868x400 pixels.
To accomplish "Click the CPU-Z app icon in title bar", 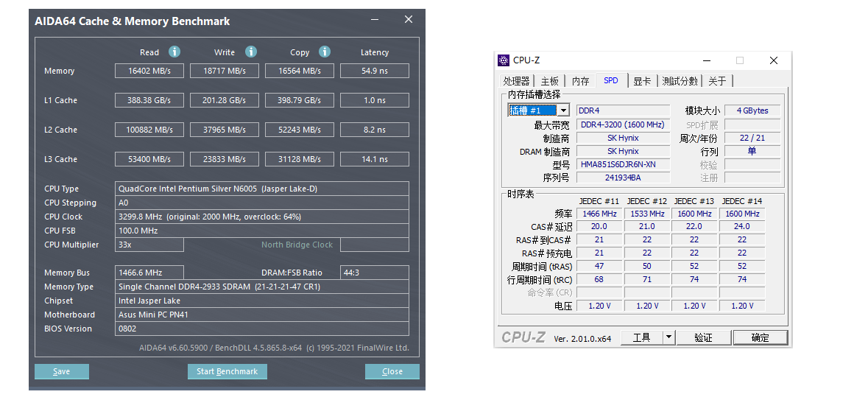I will (x=503, y=60).
